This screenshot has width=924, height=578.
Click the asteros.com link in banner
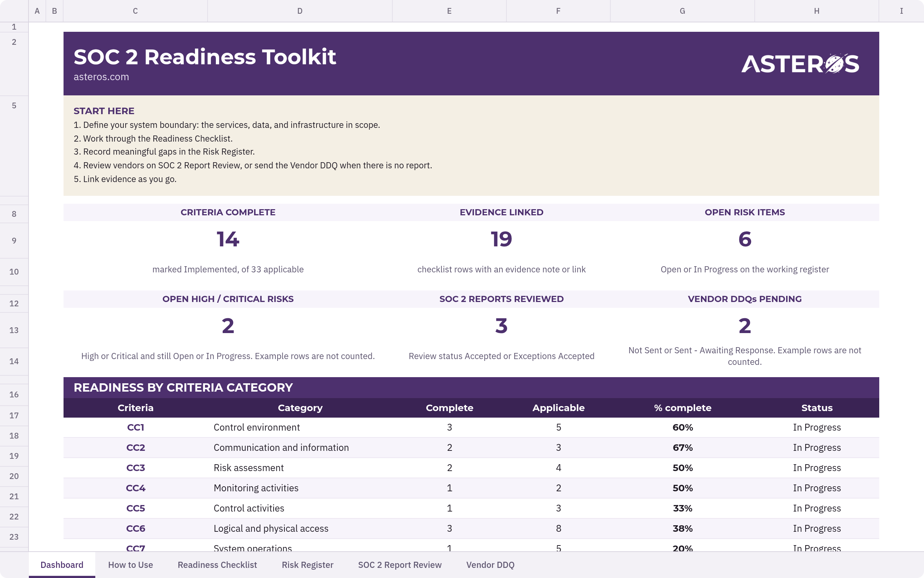pos(101,77)
